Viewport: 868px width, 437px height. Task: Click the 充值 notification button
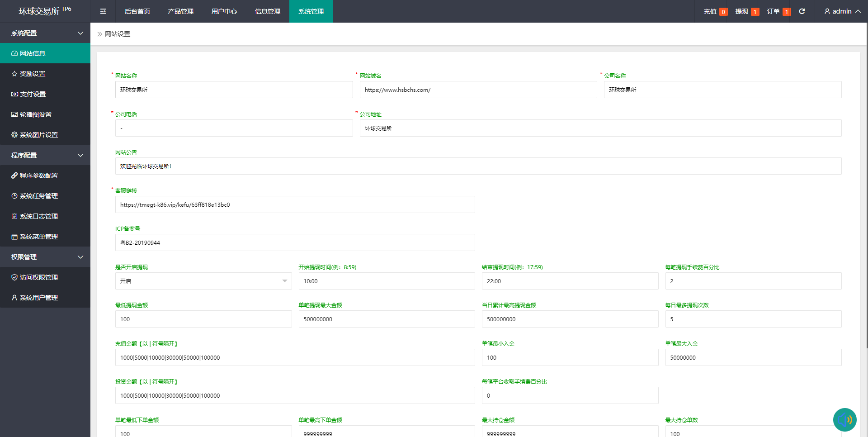click(x=715, y=11)
